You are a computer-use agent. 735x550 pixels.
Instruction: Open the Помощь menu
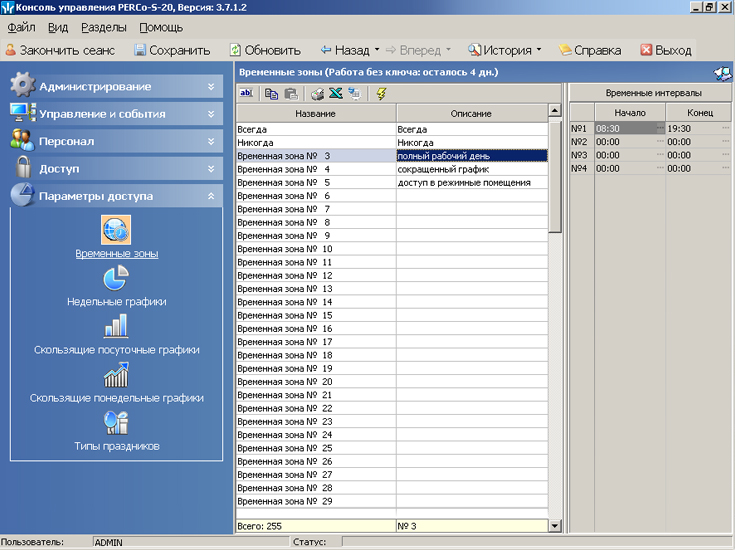coord(161,28)
